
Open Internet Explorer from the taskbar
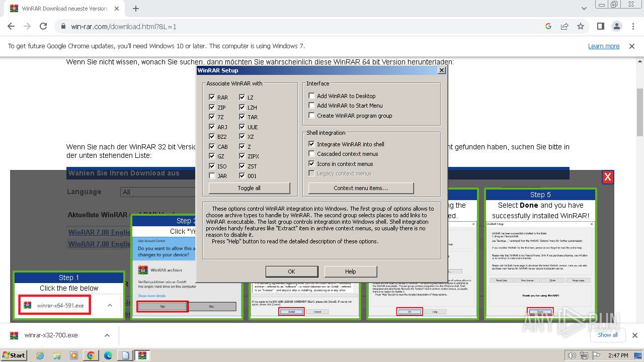(40, 355)
